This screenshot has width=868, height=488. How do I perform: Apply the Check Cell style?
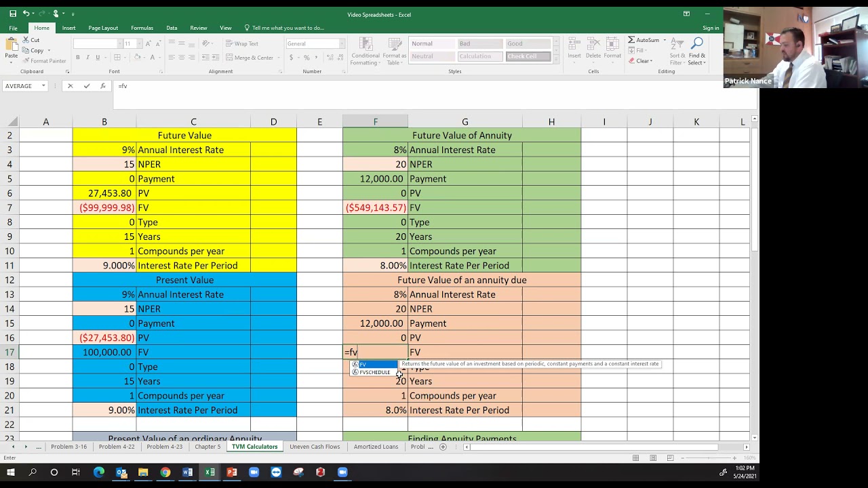coord(528,56)
